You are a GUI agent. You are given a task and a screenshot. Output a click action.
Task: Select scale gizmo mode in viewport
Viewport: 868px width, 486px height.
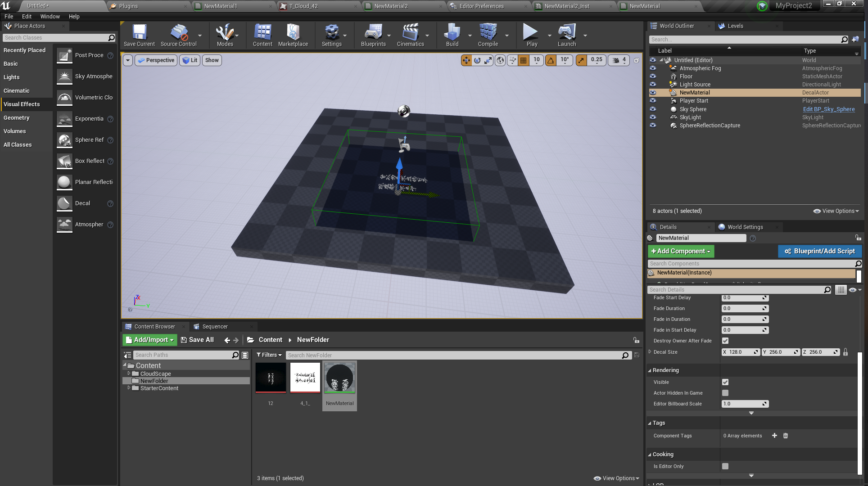tap(488, 60)
